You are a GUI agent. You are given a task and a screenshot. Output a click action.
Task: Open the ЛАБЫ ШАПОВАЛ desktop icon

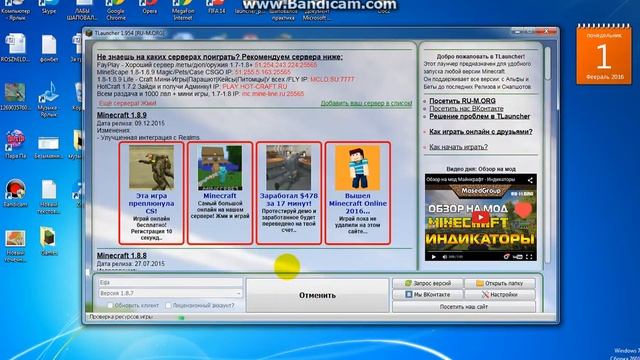82,11
